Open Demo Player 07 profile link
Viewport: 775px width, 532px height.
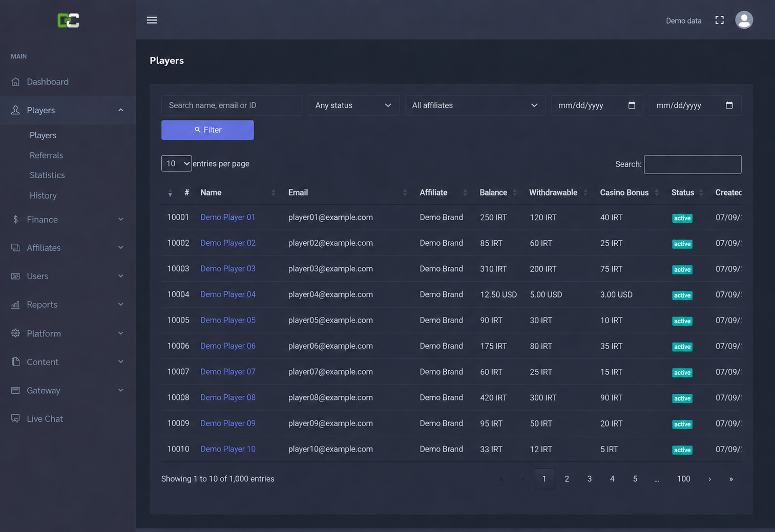click(228, 372)
